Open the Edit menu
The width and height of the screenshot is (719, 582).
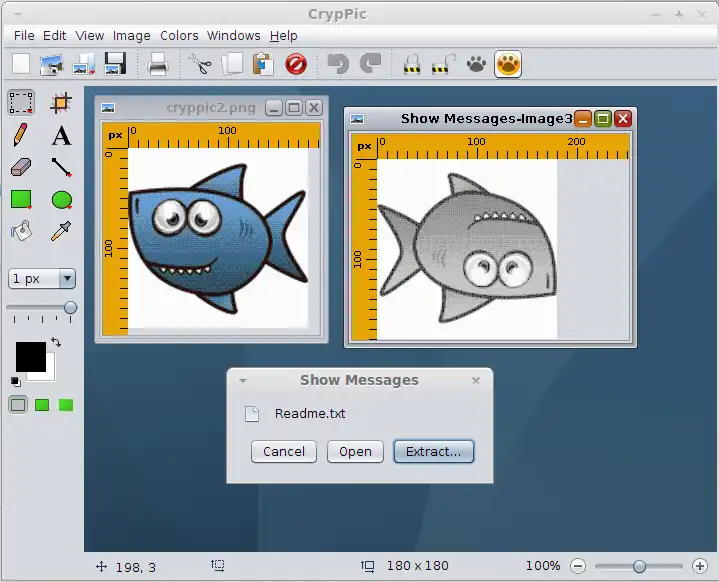(x=55, y=36)
